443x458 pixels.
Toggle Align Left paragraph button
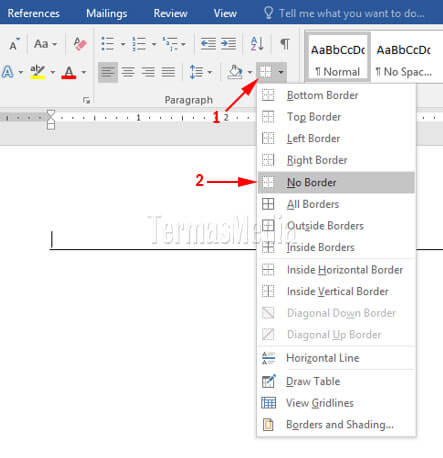tap(108, 72)
